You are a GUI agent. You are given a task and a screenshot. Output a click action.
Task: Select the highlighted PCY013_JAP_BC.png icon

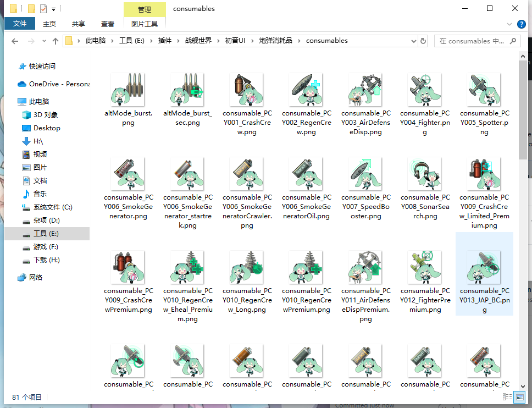tap(484, 267)
